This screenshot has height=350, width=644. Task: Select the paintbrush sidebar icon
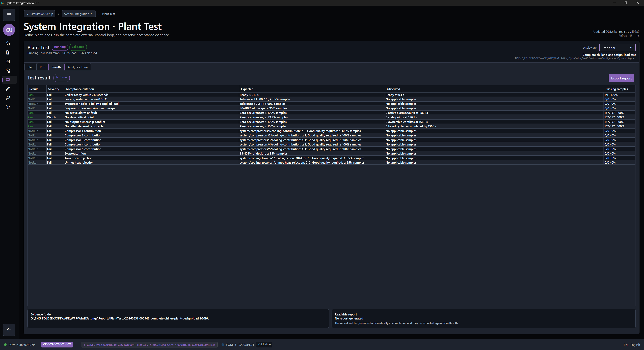click(8, 89)
